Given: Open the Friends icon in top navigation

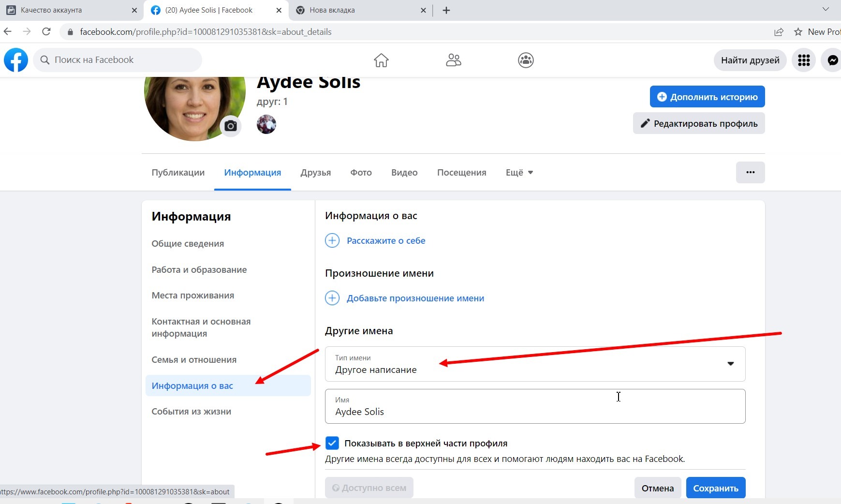Looking at the screenshot, I should pos(453,60).
